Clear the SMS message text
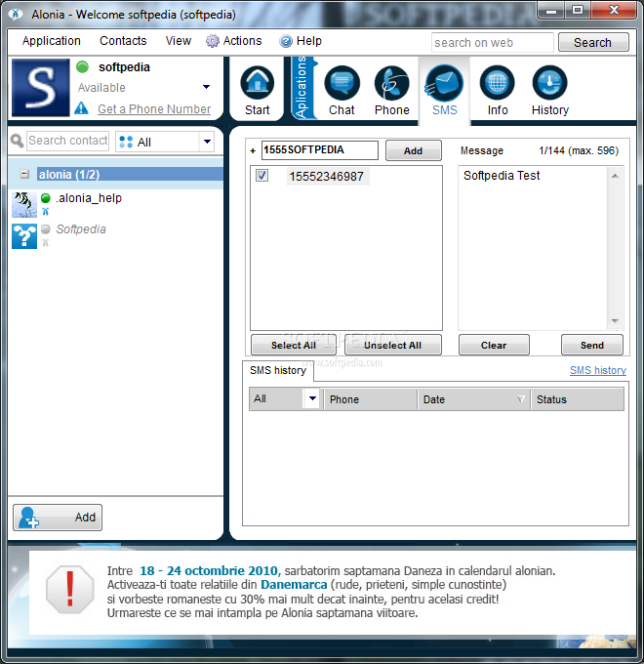Screen dimensions: 644x664 [494, 345]
